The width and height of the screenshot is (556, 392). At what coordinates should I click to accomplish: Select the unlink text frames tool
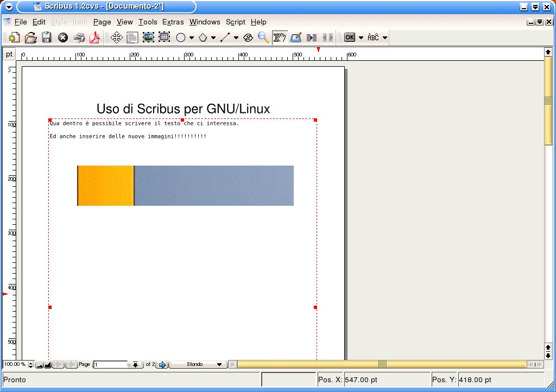click(x=328, y=37)
